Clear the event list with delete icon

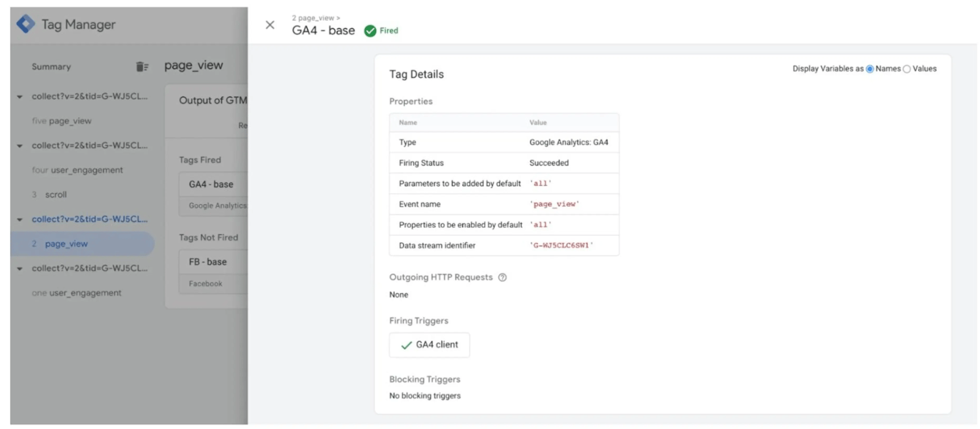142,67
